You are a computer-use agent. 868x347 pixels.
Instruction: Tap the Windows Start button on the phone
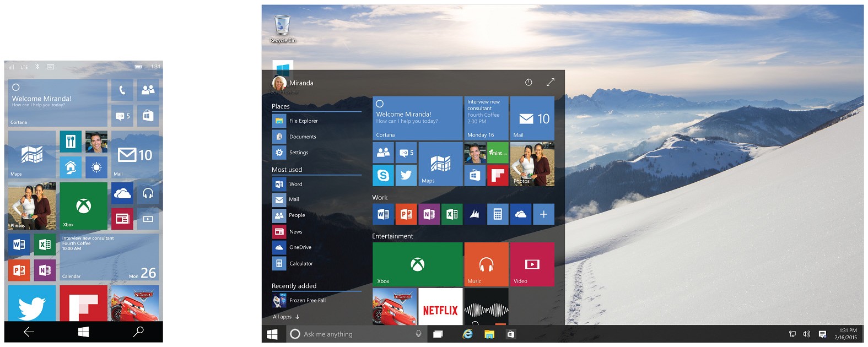click(84, 332)
